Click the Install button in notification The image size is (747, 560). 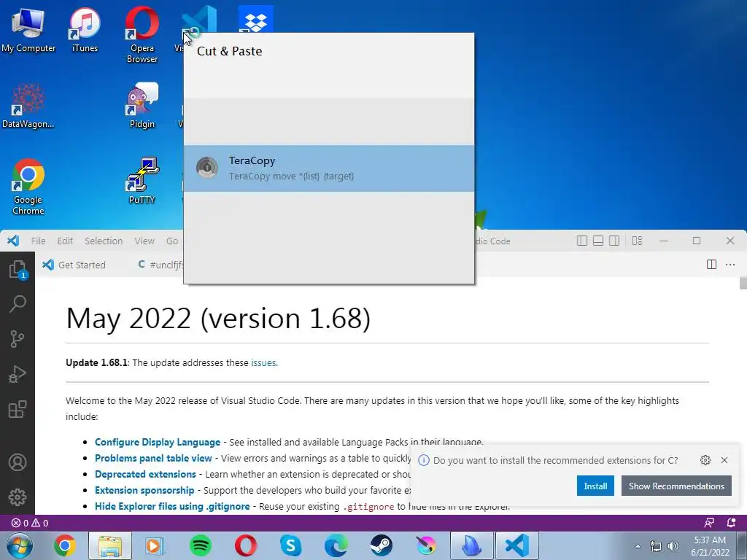click(x=595, y=486)
